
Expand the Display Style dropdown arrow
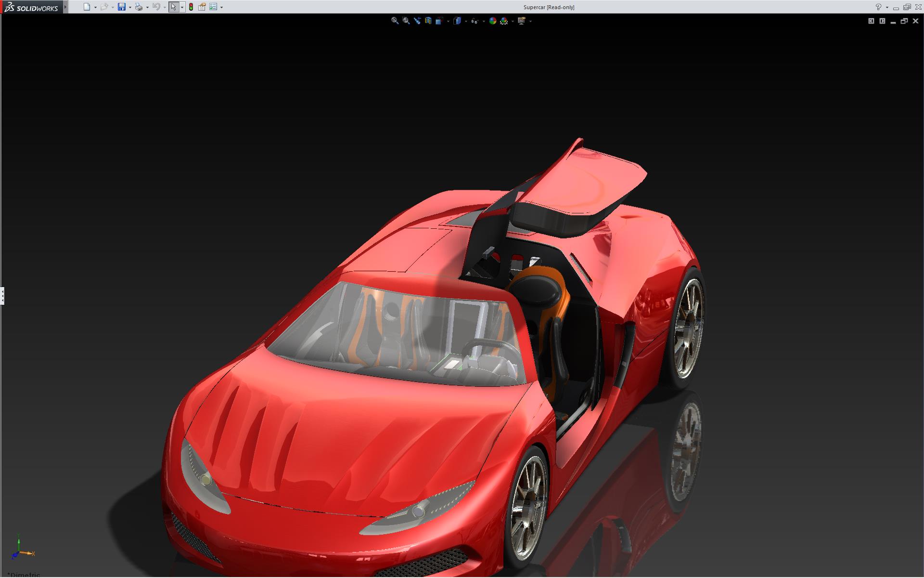coord(466,21)
